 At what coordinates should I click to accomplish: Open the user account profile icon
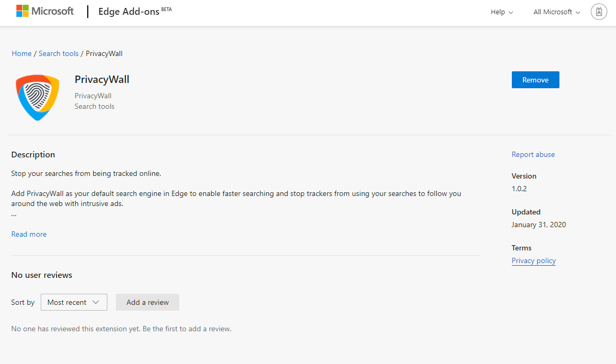[x=599, y=12]
